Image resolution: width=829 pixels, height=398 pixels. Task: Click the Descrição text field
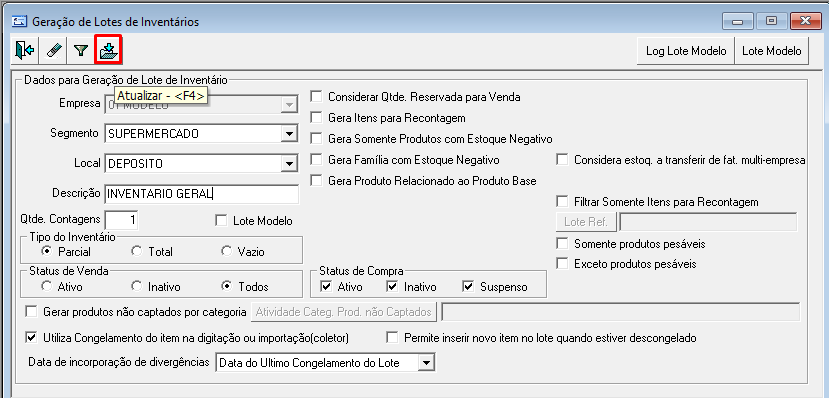[x=201, y=194]
